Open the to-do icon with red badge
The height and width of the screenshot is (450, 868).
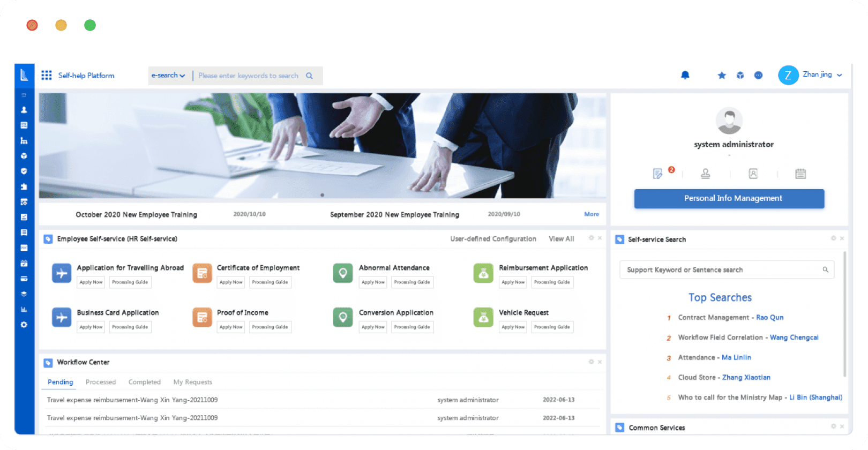pyautogui.click(x=658, y=174)
